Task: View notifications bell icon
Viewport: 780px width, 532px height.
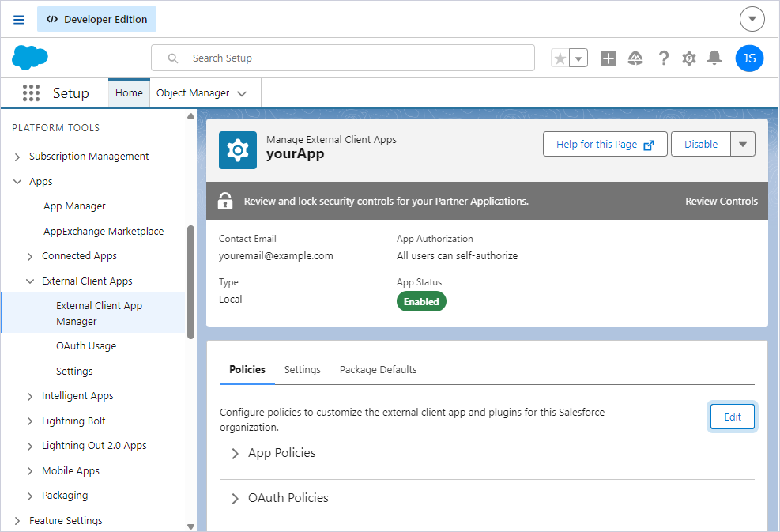Action: pos(714,58)
